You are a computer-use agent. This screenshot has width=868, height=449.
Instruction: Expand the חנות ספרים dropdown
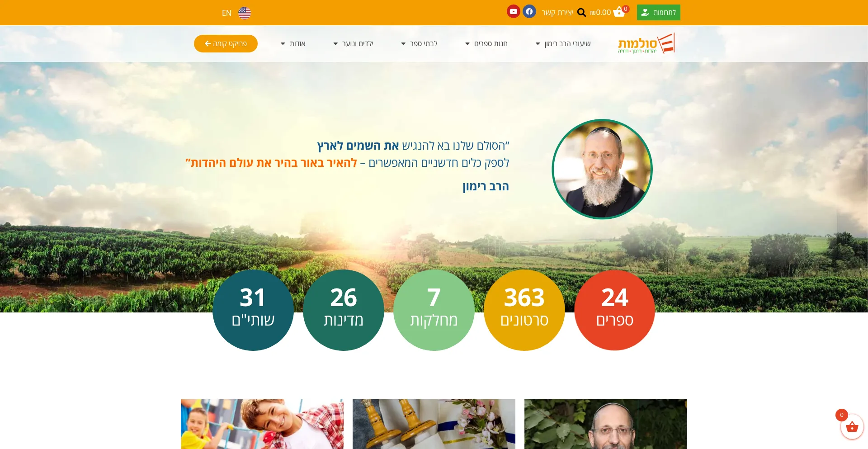pos(486,44)
